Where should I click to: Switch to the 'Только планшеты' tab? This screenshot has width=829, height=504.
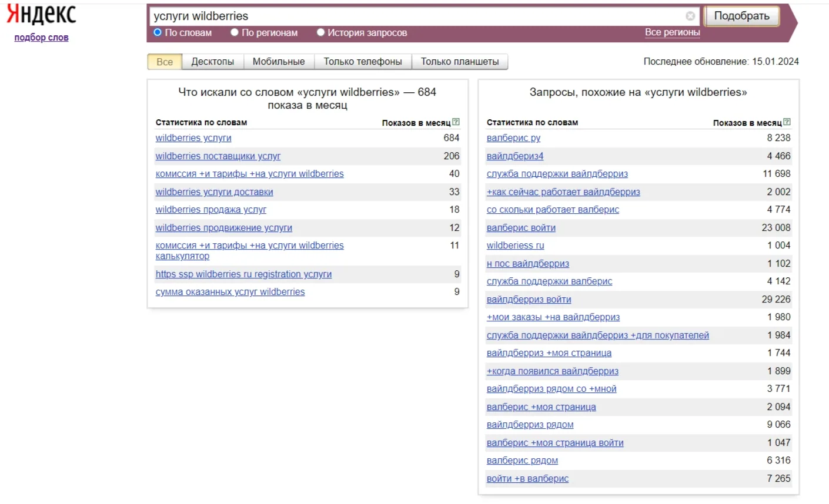tap(460, 62)
